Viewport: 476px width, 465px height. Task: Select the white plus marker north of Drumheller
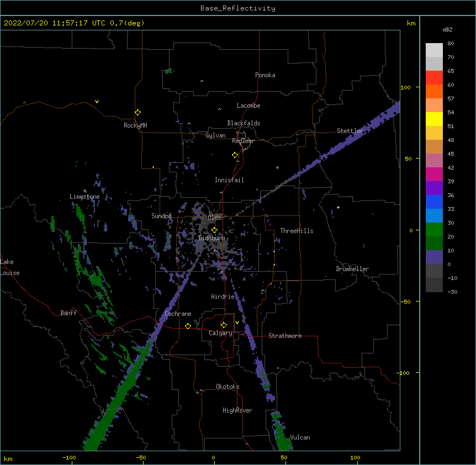coord(338,207)
